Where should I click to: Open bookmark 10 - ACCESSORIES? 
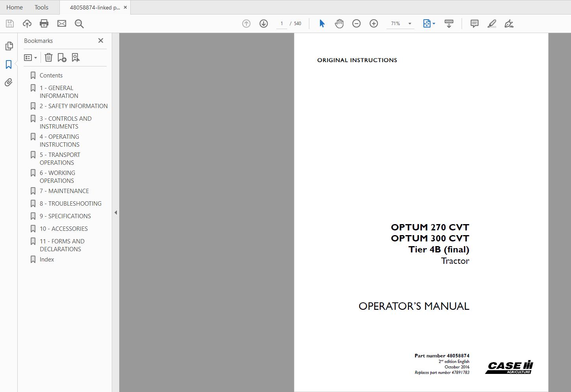point(63,229)
